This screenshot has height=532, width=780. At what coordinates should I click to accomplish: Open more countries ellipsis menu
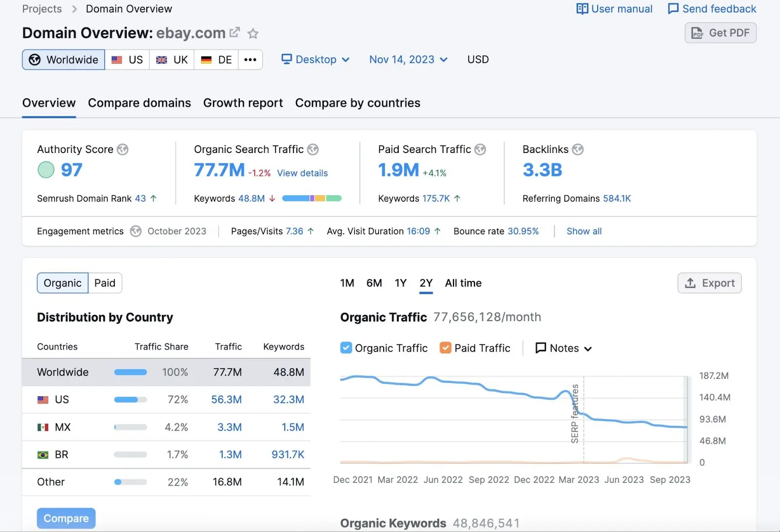coord(251,59)
